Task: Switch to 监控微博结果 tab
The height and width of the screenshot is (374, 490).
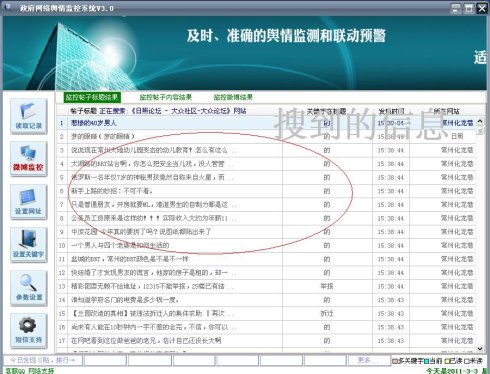Action: coord(233,97)
